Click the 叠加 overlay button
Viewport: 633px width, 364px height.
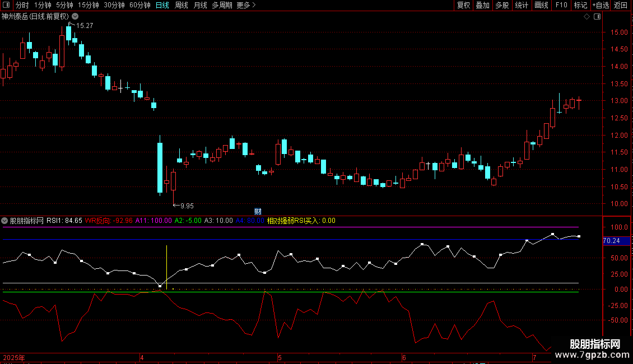point(482,5)
